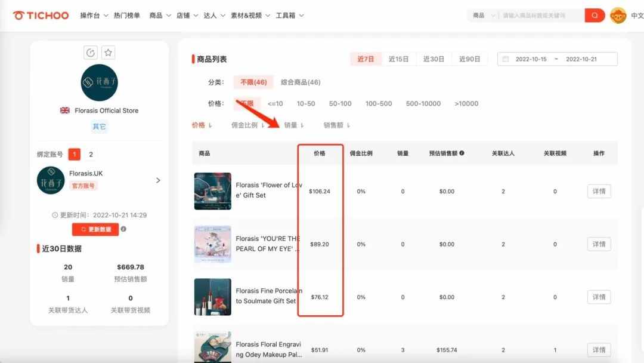
Task: Open 详情 for YOU'RE THE PEARL product
Action: [x=599, y=244]
